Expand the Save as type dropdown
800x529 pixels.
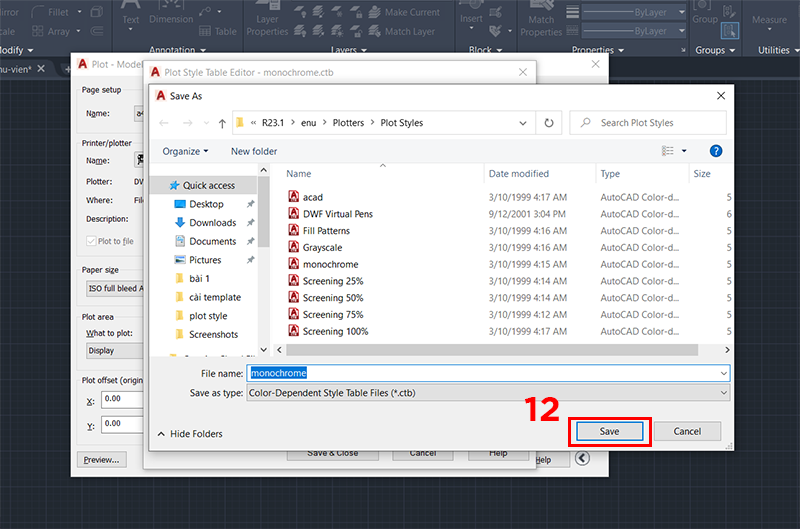click(x=723, y=393)
